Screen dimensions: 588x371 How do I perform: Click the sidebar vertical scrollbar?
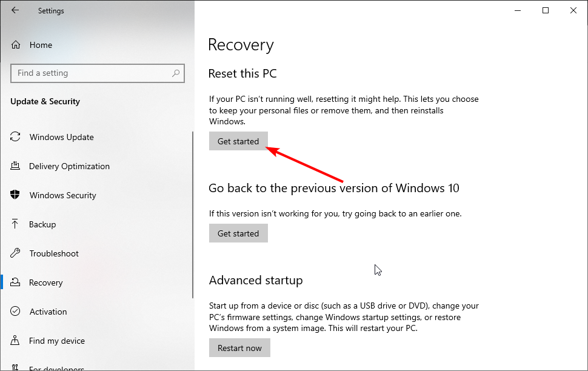193,215
